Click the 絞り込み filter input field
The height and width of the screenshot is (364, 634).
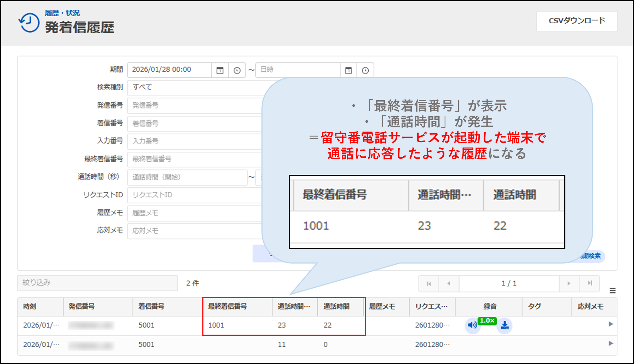pos(97,283)
